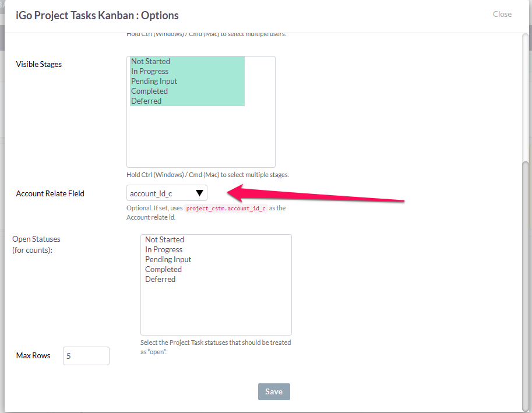Image resolution: width=532 pixels, height=413 pixels.
Task: Choose Not Started in Open Statuses
Action: [216, 240]
